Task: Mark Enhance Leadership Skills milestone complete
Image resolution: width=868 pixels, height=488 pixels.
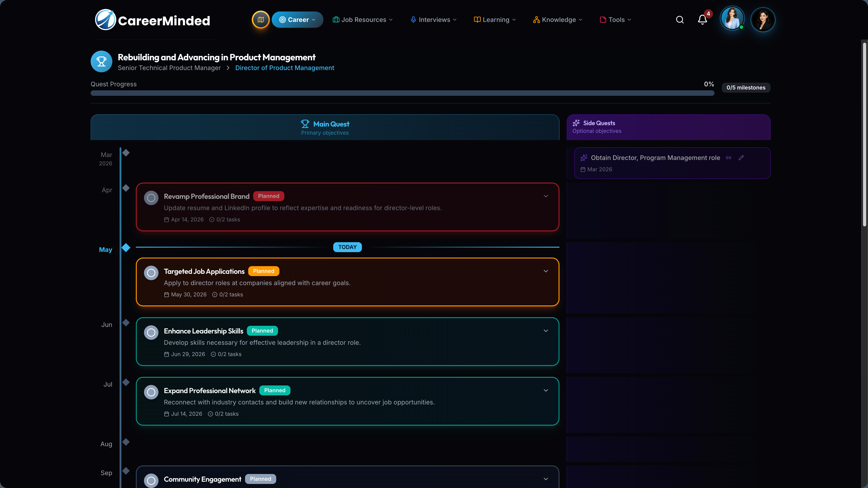Action: point(151,332)
